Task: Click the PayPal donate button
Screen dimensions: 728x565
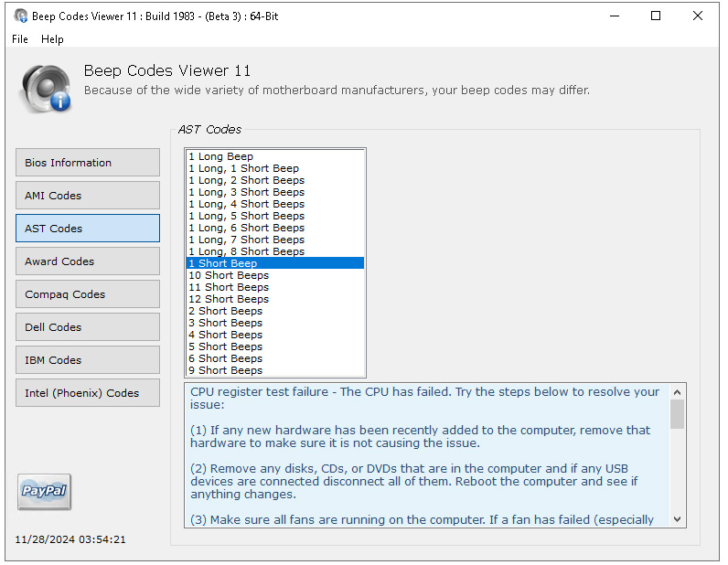Action: click(44, 492)
